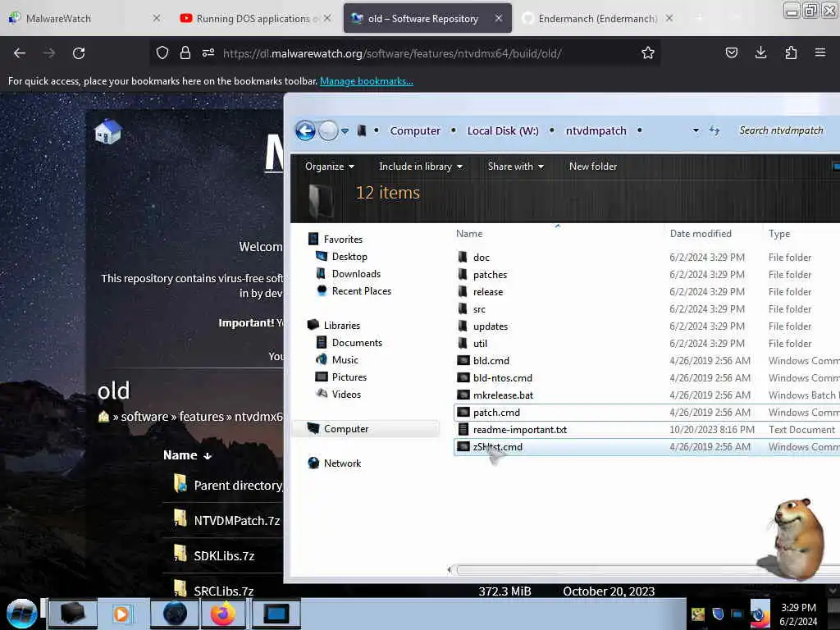Image resolution: width=840 pixels, height=630 pixels.
Task: Select Recent Places in the navigation pane
Action: (x=362, y=291)
